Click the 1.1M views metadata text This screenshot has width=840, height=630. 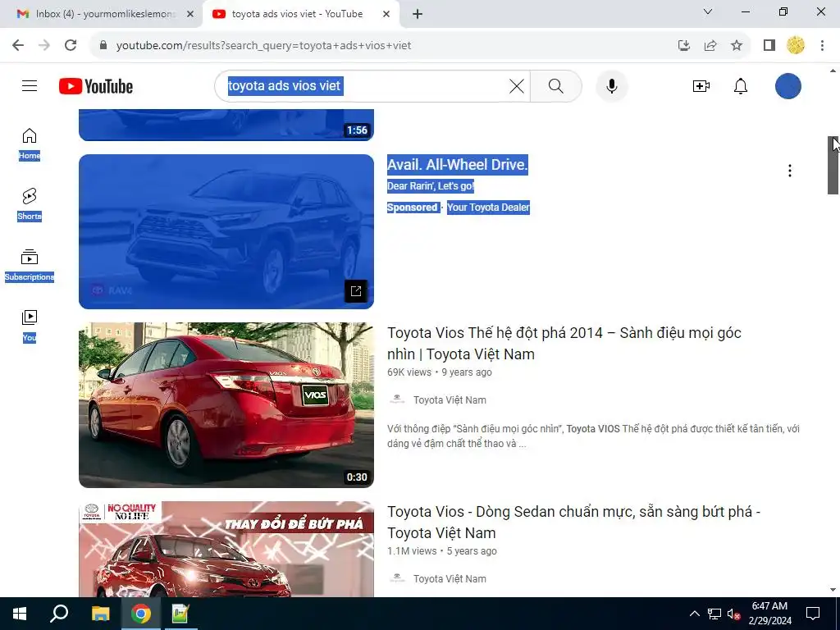(x=412, y=551)
